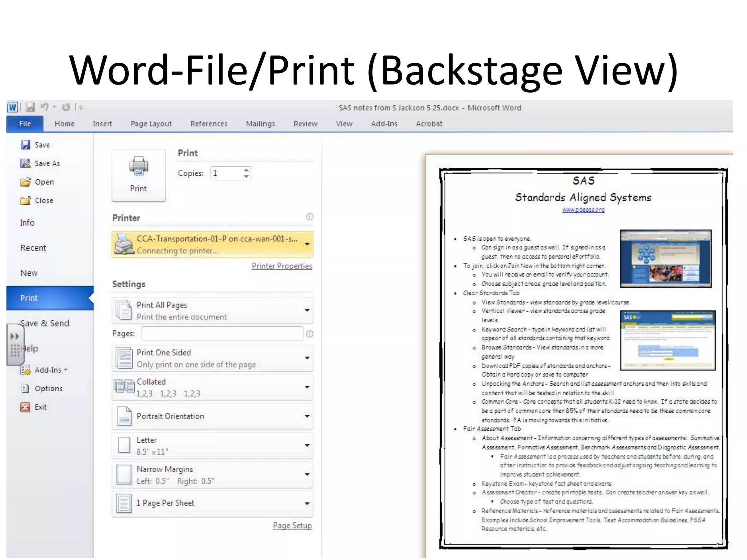The height and width of the screenshot is (560, 747).
Task: Switch to the Page Layout tab
Action: 151,124
